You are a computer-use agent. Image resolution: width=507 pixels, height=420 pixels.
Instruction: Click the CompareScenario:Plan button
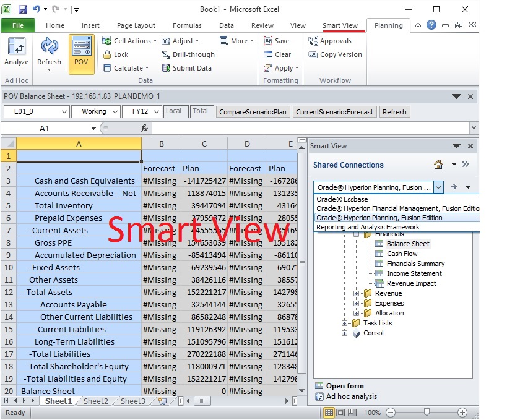coord(253,112)
